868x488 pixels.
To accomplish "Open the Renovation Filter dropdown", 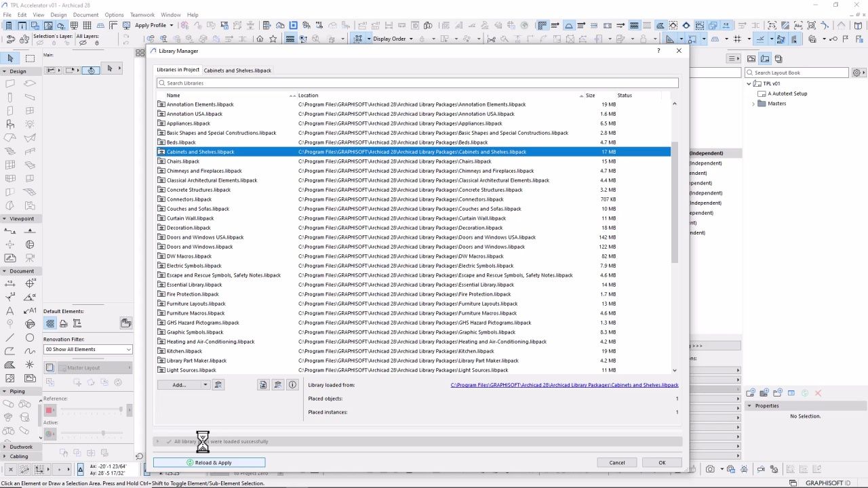I will coord(88,350).
